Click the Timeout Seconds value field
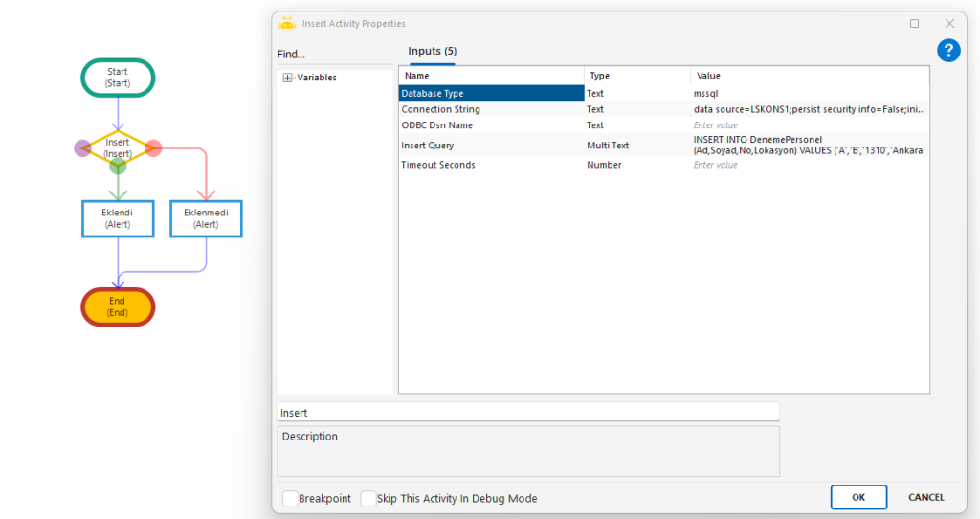Image resolution: width=980 pixels, height=519 pixels. [809, 165]
